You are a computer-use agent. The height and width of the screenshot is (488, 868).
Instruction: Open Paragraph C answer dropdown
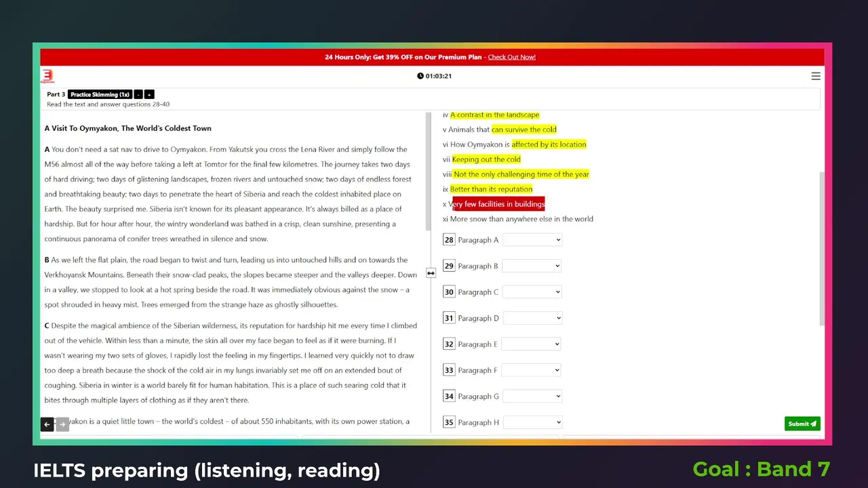coord(532,292)
